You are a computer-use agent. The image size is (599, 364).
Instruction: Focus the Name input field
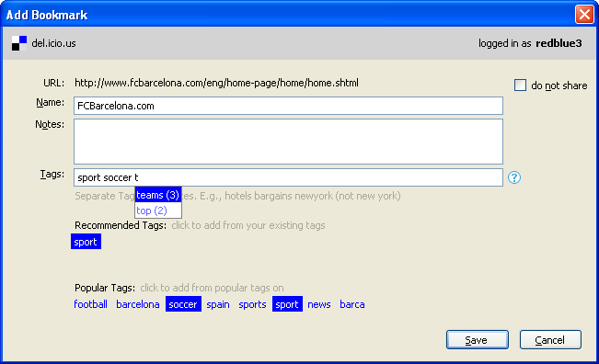click(288, 106)
